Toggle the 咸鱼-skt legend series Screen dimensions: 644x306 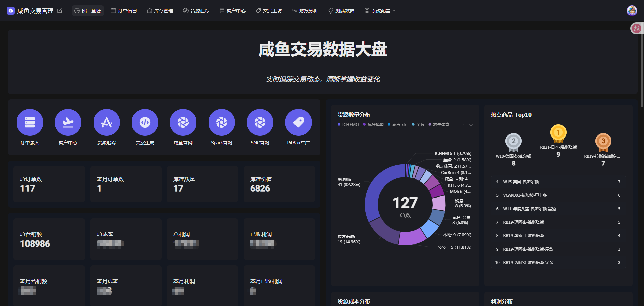coord(398,125)
